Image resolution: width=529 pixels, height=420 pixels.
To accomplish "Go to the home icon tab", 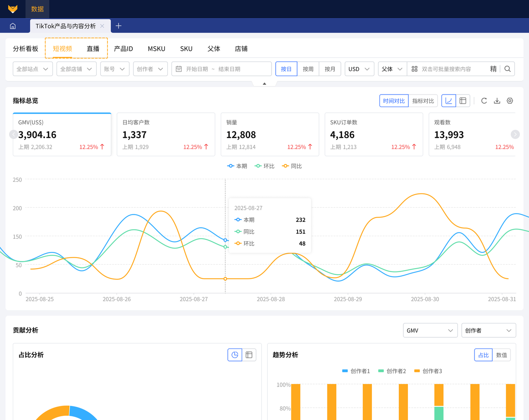I will click(x=13, y=26).
